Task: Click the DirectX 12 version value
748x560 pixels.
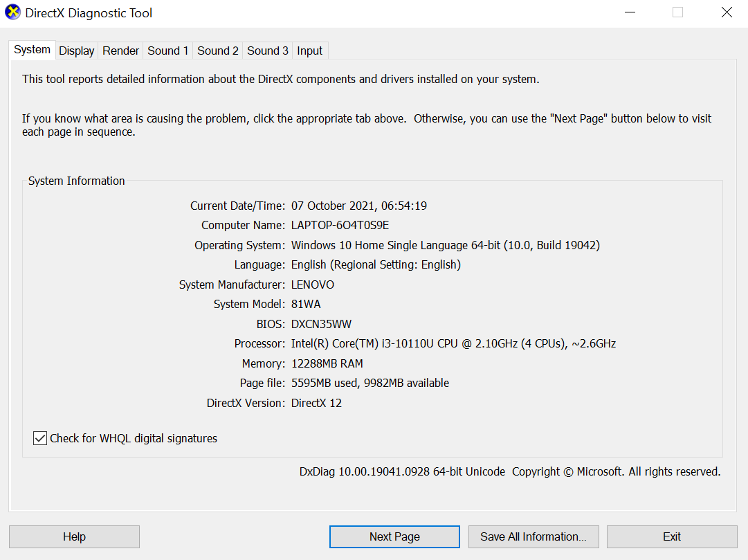Action: click(316, 403)
